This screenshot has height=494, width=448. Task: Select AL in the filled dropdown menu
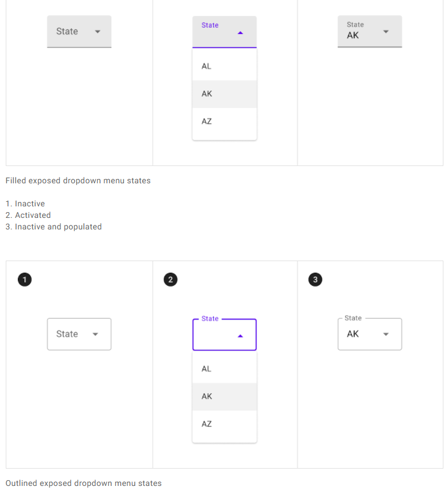[x=224, y=66]
